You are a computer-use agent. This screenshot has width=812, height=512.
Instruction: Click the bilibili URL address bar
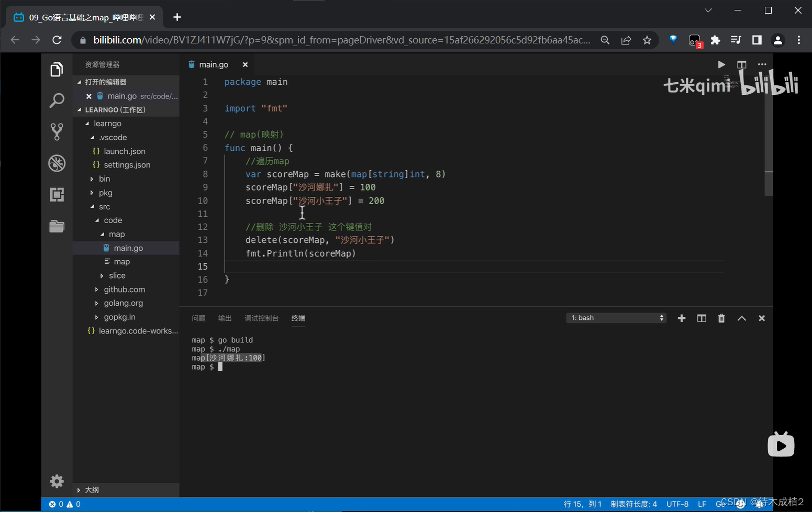tap(342, 40)
